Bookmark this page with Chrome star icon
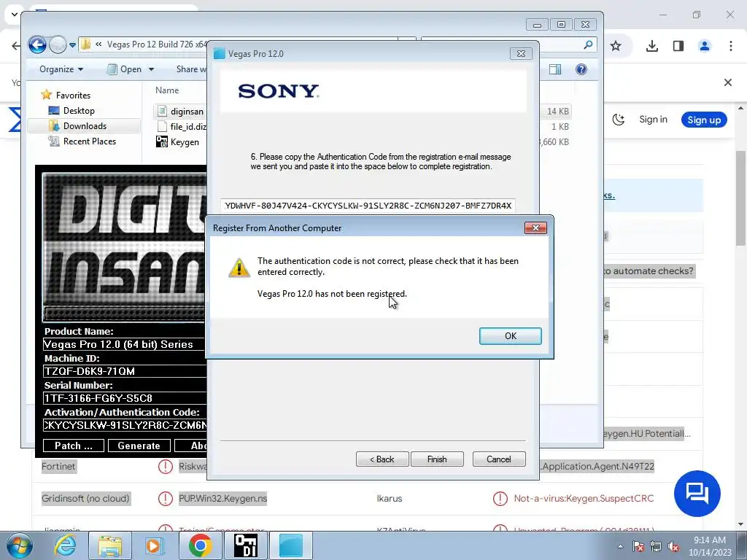The width and height of the screenshot is (747, 560). coord(616,46)
